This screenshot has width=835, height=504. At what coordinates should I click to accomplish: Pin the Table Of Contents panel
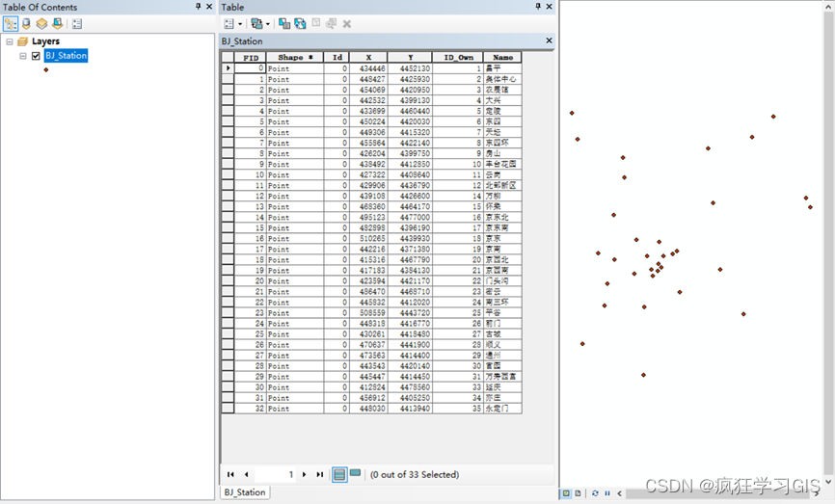(198, 7)
